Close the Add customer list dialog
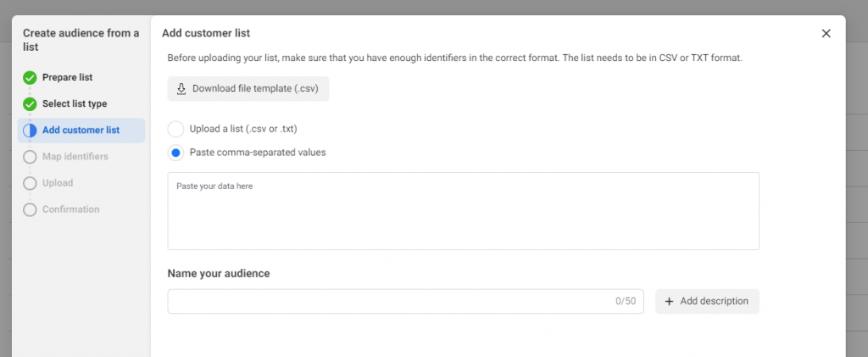 (826, 33)
